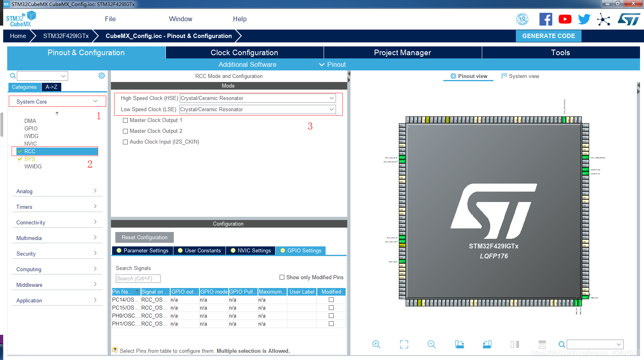Image resolution: width=644 pixels, height=360 pixels.
Task: Select GPIO in System Core list
Action: click(31, 128)
